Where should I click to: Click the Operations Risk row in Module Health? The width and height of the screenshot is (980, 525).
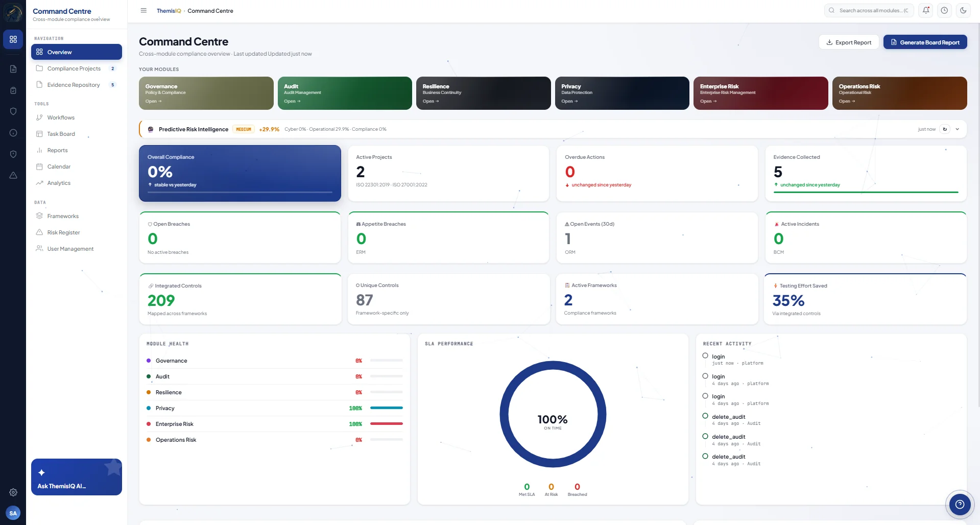click(275, 440)
